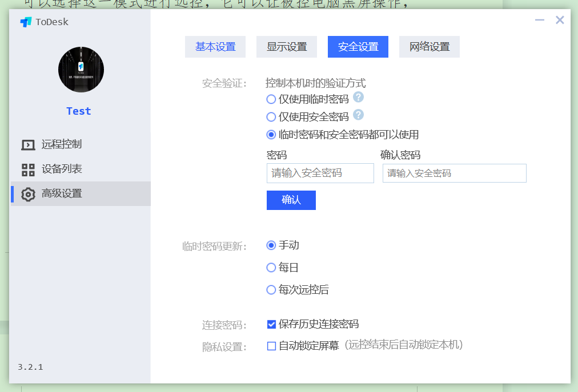The width and height of the screenshot is (578, 392).
Task: Click the ToDesk logo icon
Action: (x=26, y=22)
